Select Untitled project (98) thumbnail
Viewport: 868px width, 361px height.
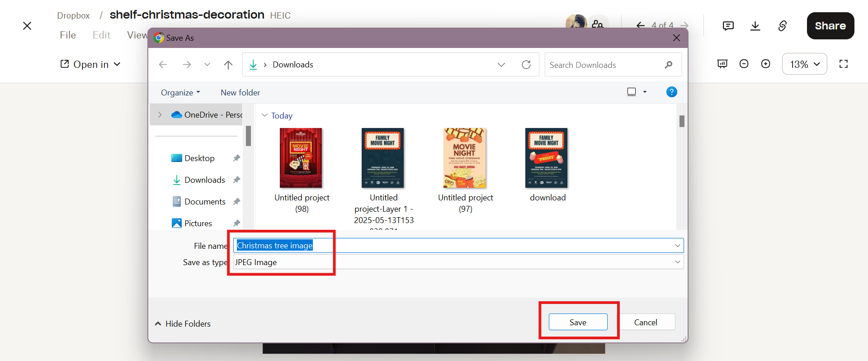[301, 158]
